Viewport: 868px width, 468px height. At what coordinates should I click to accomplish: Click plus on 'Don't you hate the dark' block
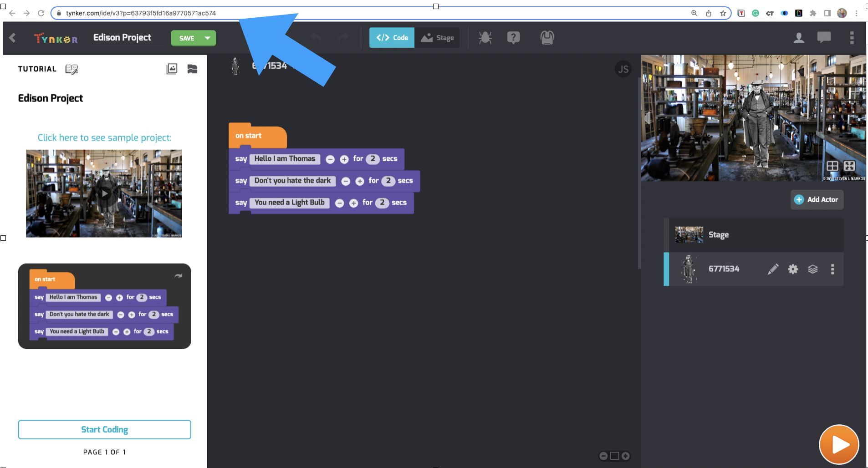coord(360,181)
